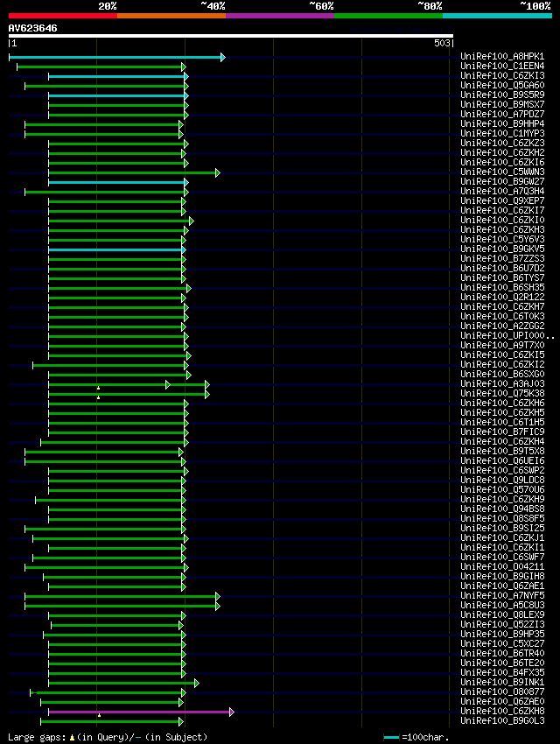Select the UniRef100_A7NYF5 label
The height and width of the screenshot is (744, 560).
tap(502, 595)
